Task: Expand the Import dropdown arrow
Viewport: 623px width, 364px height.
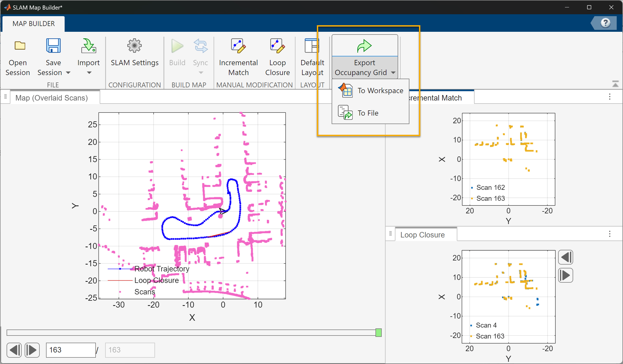Action: click(x=89, y=73)
